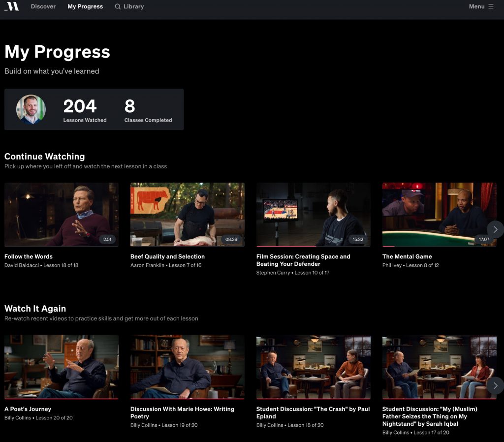Viewport: 504px width, 442px height.
Task: Open the hamburger Menu
Action: 481,6
